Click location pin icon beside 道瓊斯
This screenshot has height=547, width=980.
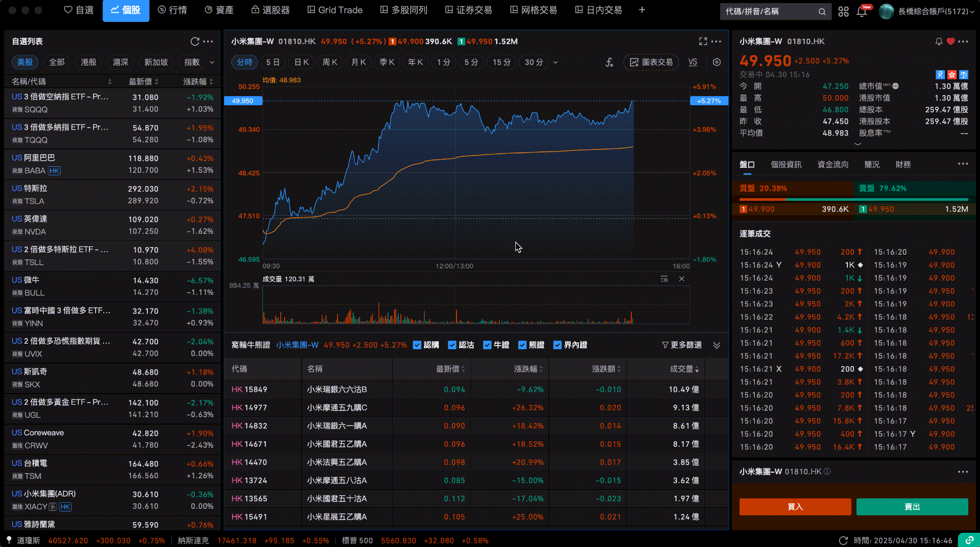click(x=9, y=540)
